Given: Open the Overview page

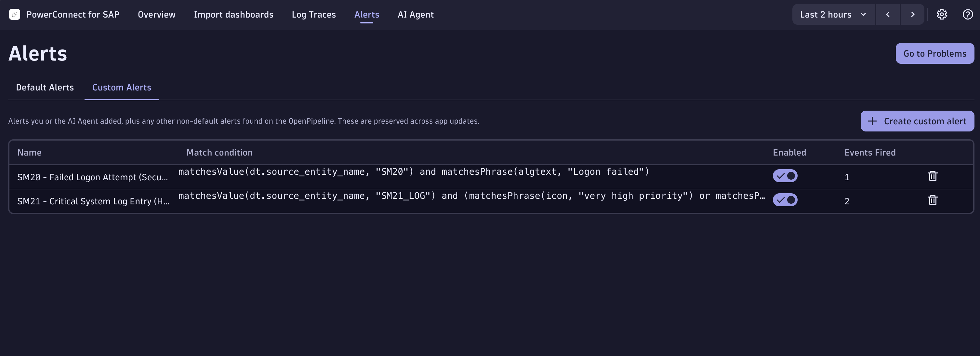Looking at the screenshot, I should coord(156,14).
